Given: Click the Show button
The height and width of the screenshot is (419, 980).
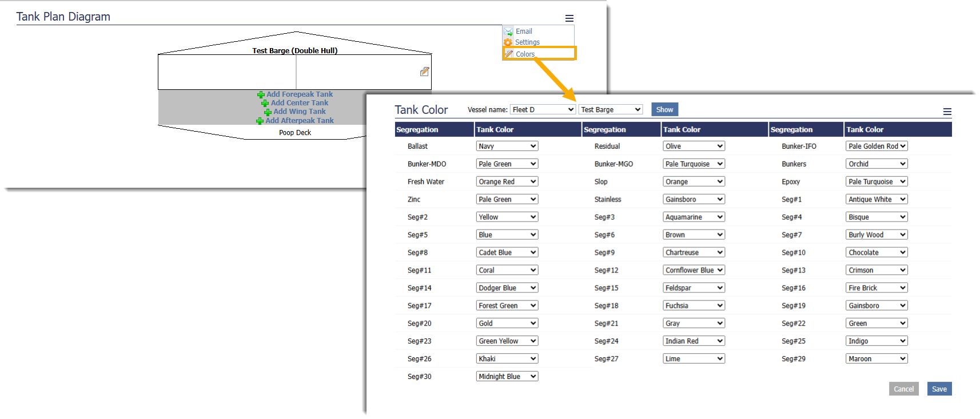Looking at the screenshot, I should tap(664, 110).
